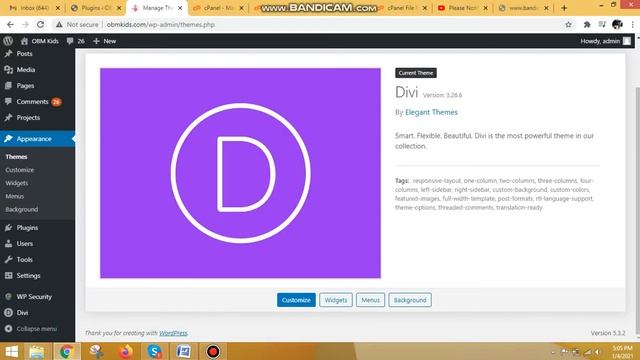Open Skype from the taskbar

click(155, 351)
